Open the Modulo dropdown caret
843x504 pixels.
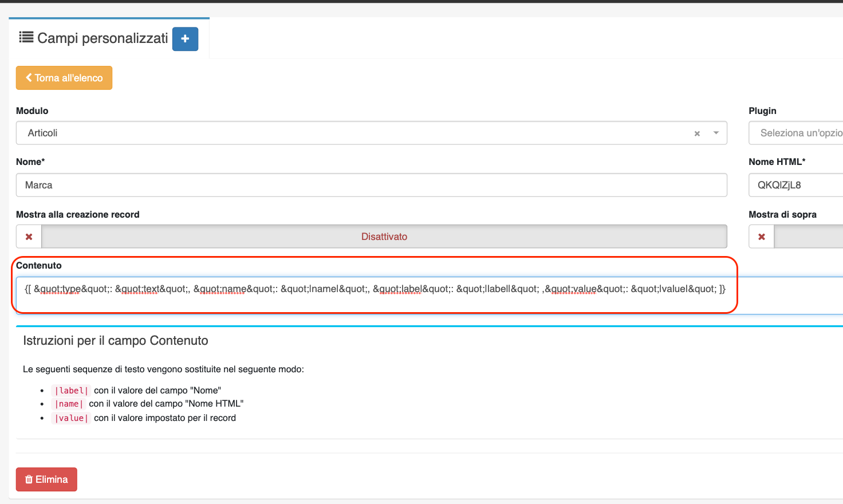(715, 133)
